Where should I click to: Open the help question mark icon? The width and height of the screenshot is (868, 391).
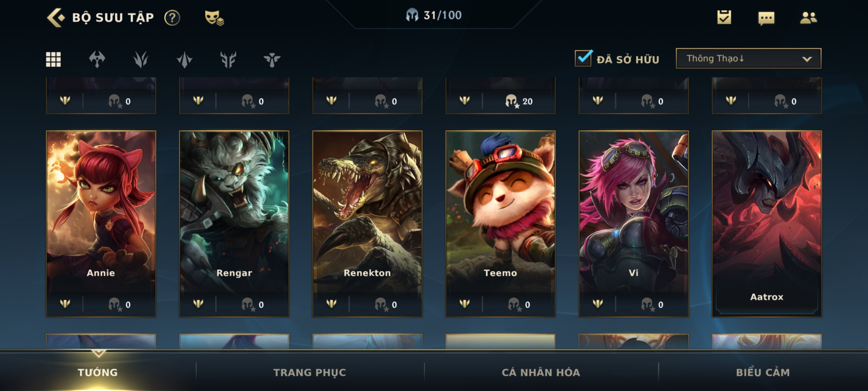click(x=172, y=17)
